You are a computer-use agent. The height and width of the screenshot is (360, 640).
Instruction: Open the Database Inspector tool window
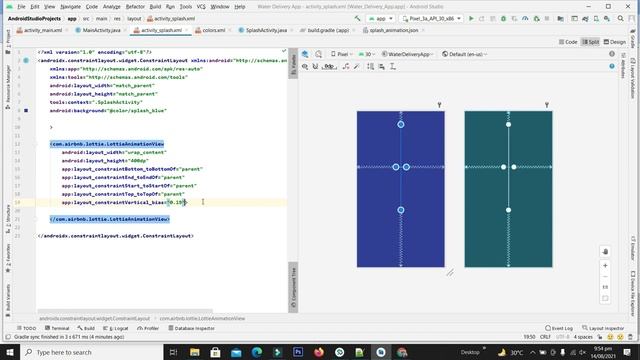pos(191,328)
